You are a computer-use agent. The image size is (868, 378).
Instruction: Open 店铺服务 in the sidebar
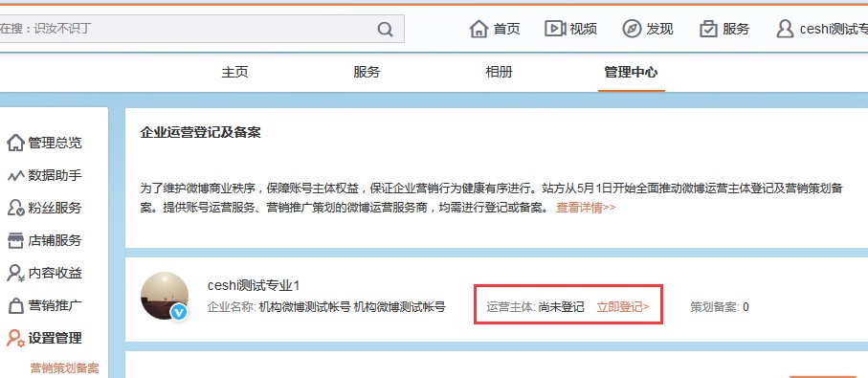(55, 241)
